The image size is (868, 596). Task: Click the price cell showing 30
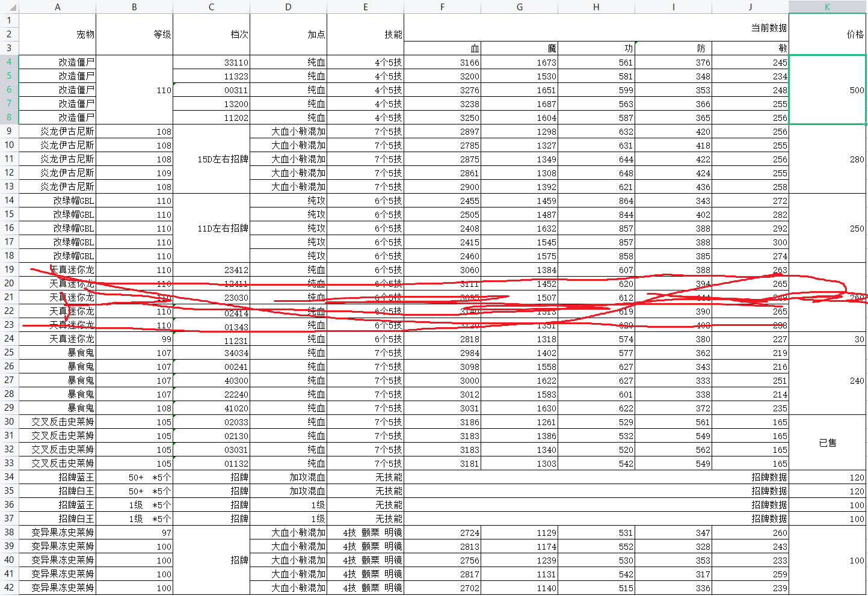tap(827, 339)
